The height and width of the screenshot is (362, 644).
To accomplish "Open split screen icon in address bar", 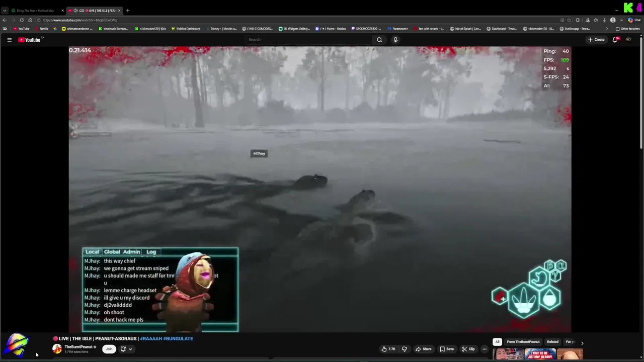I will tap(562, 20).
